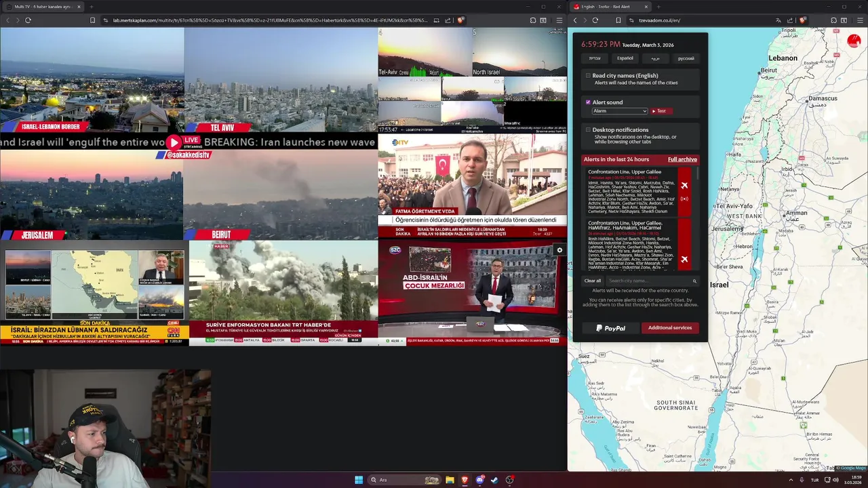Viewport: 868px width, 488px height.
Task: Click the Beirut live camera feed
Action: pos(281,195)
